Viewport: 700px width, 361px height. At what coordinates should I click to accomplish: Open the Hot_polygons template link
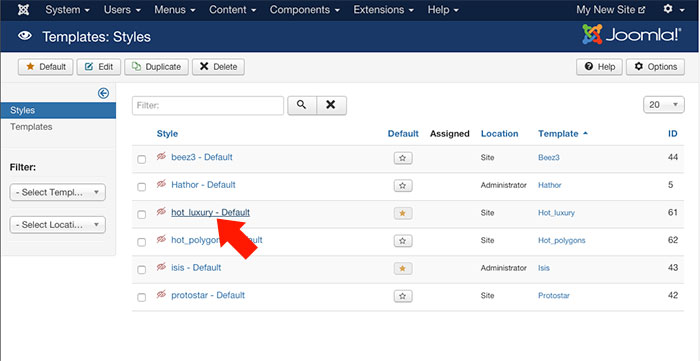point(562,241)
